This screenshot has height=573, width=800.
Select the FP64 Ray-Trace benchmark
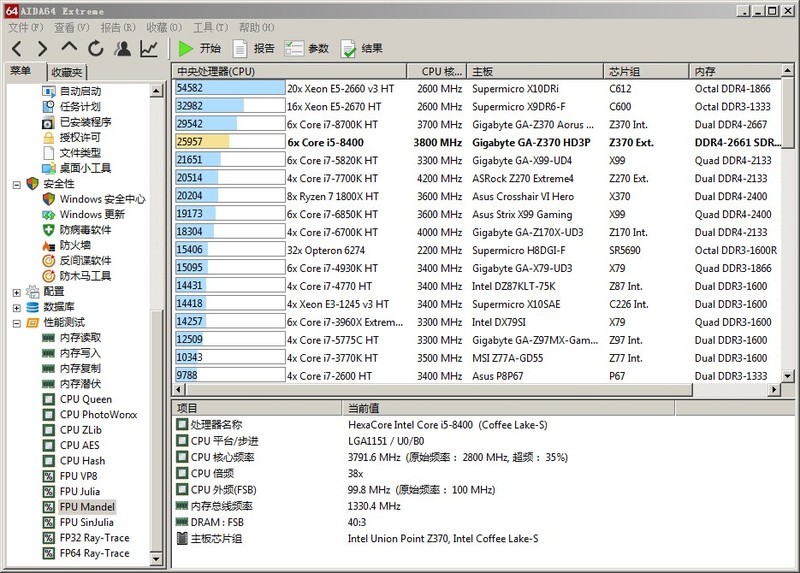[x=94, y=554]
